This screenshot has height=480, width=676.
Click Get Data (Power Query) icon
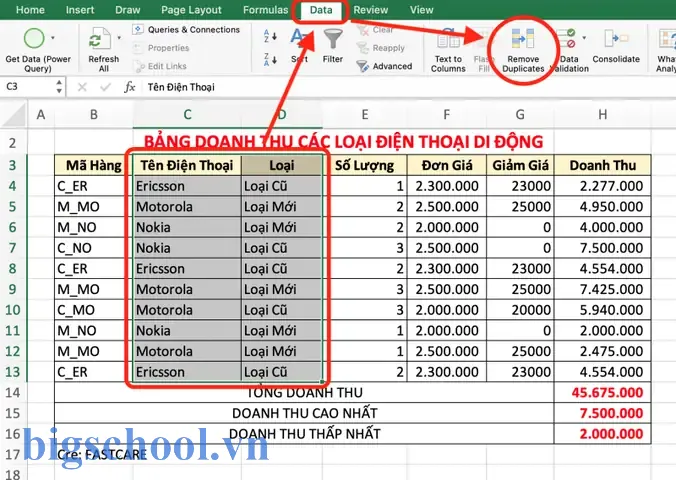tap(34, 38)
